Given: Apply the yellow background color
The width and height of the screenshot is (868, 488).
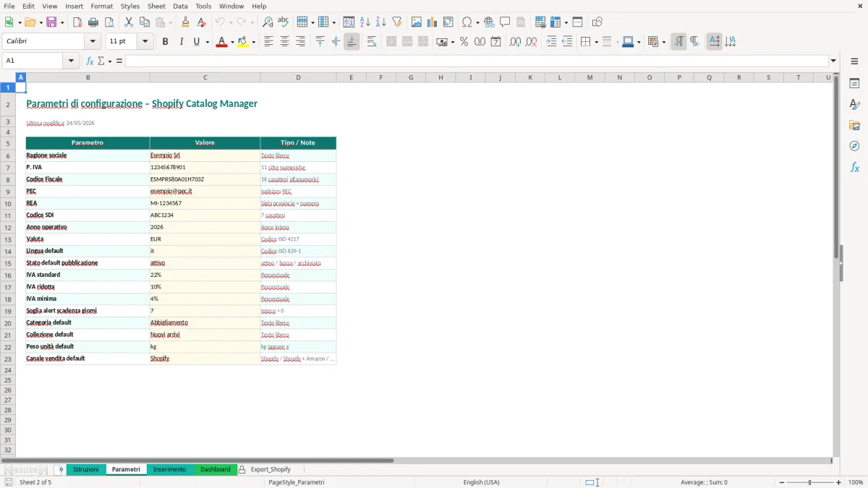Looking at the screenshot, I should (242, 42).
